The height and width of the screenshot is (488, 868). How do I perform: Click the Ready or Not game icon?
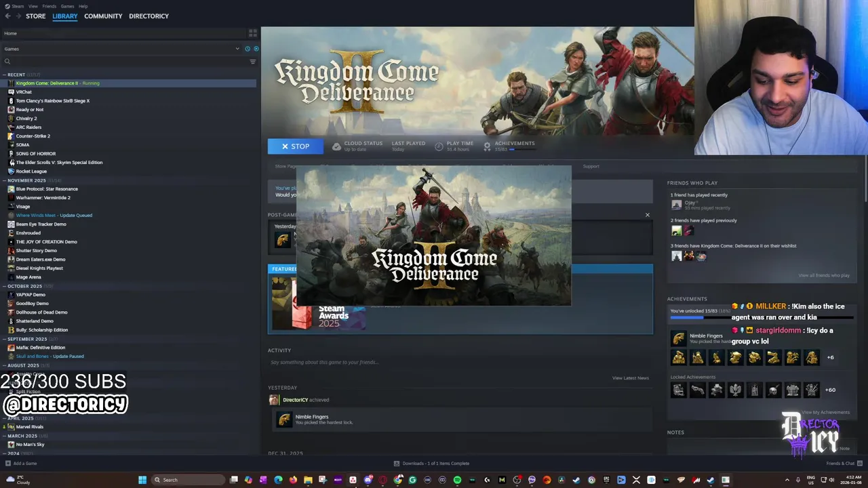click(11, 110)
